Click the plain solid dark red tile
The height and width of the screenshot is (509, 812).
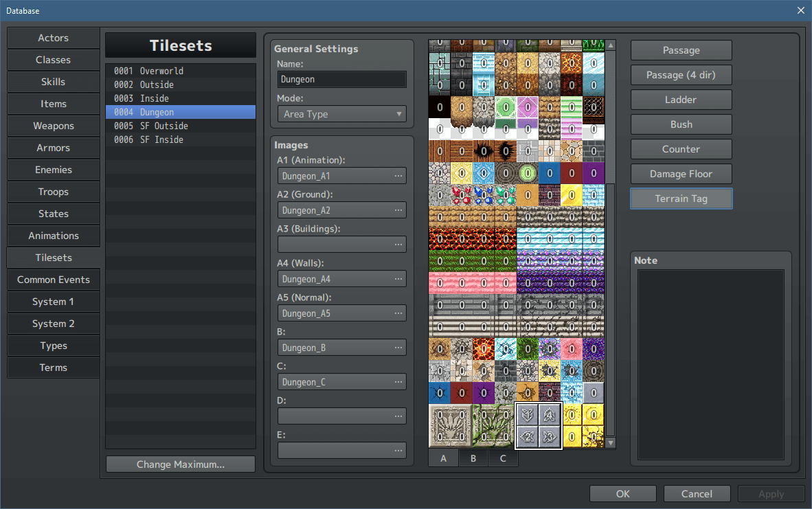(572, 173)
